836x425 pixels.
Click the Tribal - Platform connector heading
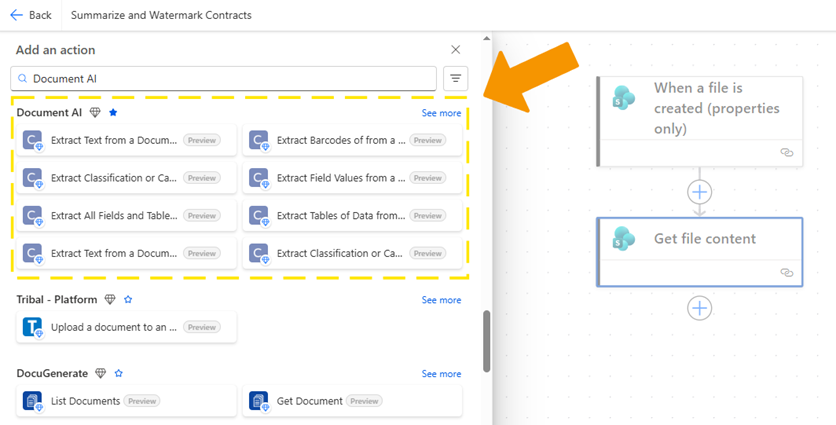click(x=57, y=299)
